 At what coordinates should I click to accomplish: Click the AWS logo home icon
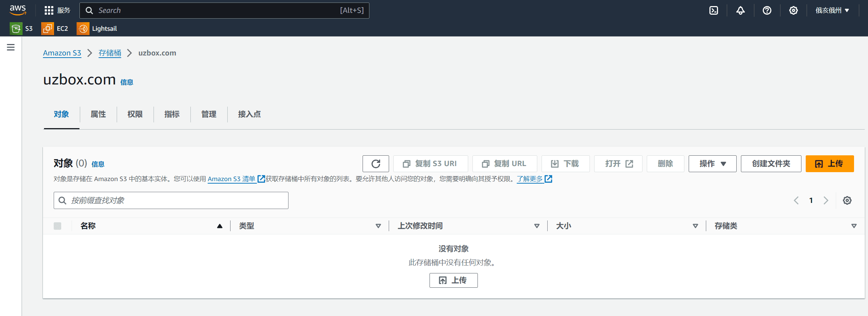point(18,10)
